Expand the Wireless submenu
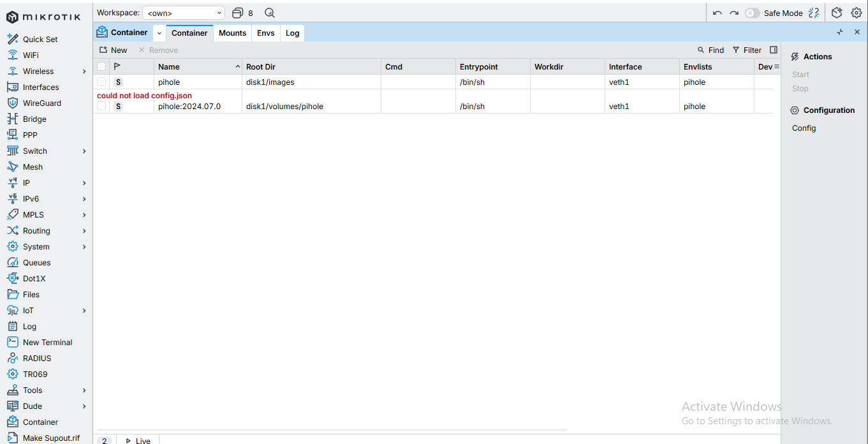The height and width of the screenshot is (444, 868). coord(84,71)
